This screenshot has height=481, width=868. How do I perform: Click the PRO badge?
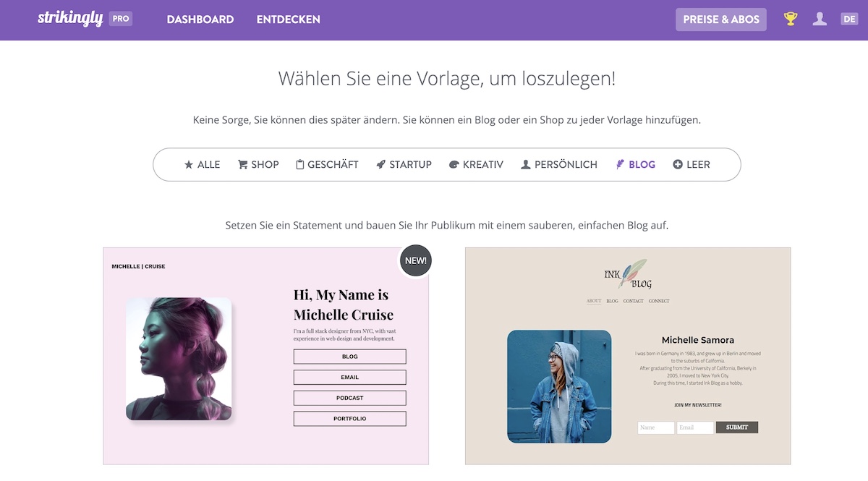[121, 19]
